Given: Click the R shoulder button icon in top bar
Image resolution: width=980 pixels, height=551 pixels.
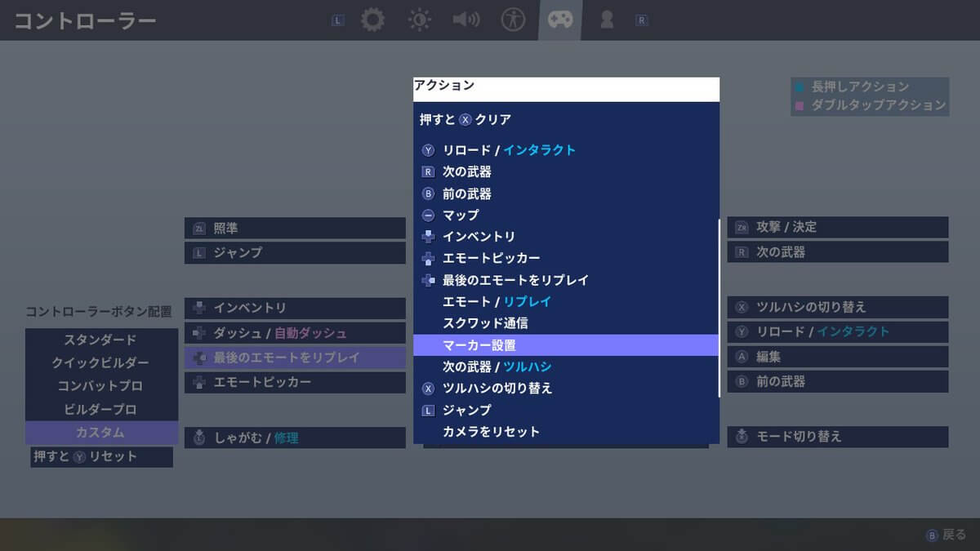Looking at the screenshot, I should (x=641, y=20).
